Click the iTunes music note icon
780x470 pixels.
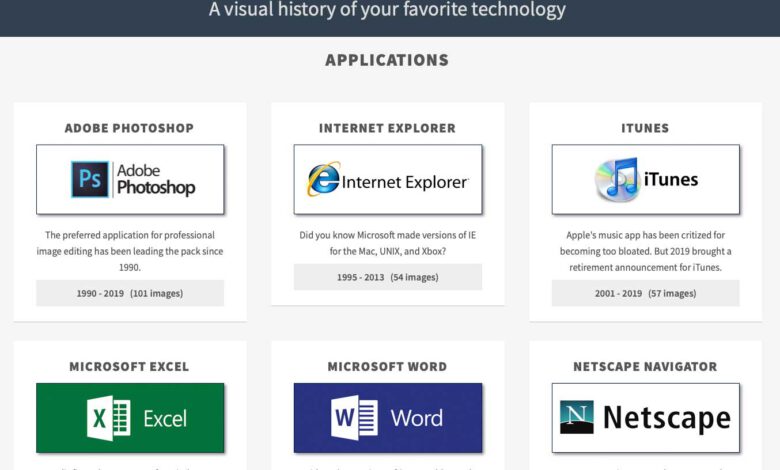[x=616, y=180]
